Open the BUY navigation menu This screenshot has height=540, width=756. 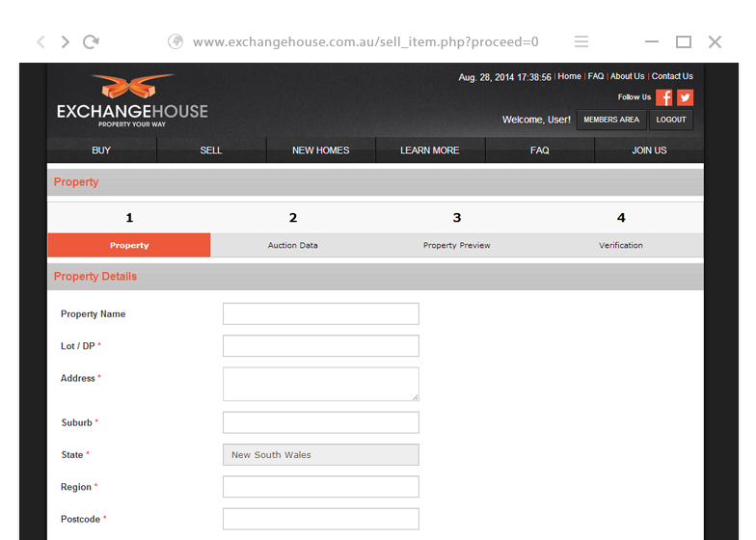tap(101, 150)
